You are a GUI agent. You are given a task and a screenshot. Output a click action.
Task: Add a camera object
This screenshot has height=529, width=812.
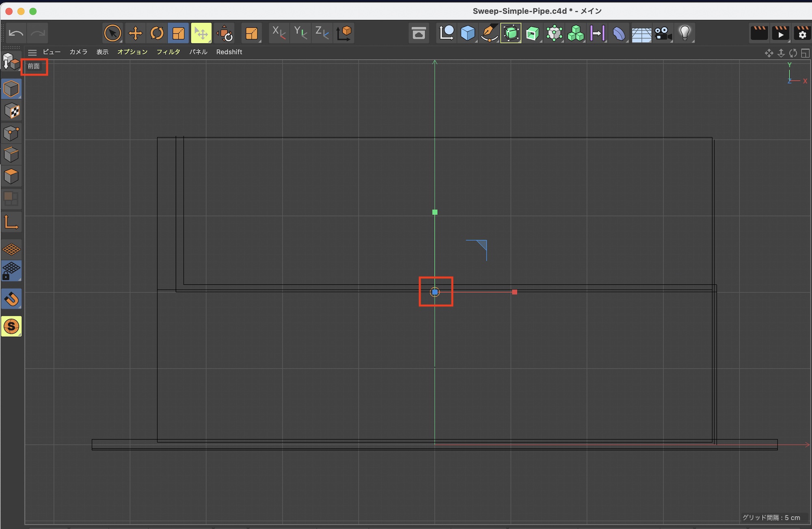click(x=663, y=33)
